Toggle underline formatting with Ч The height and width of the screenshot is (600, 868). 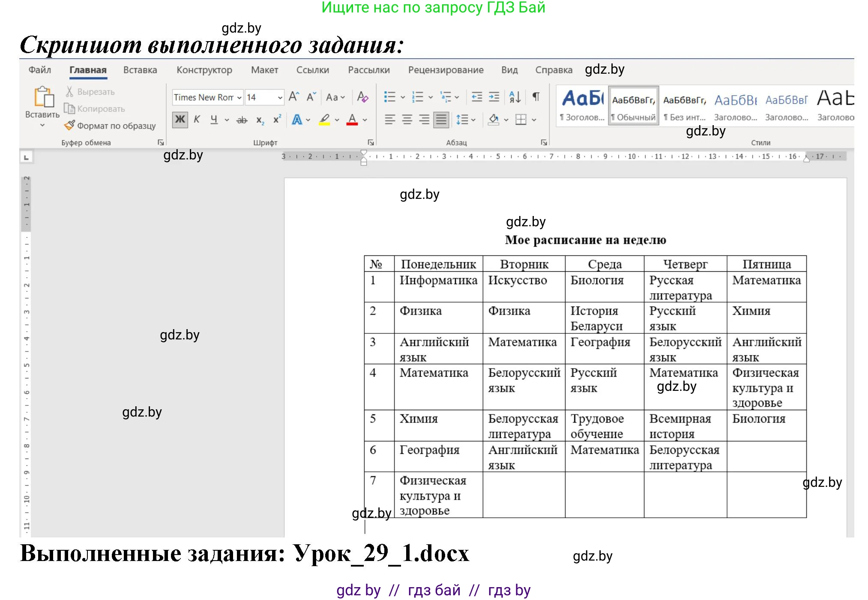click(x=213, y=120)
